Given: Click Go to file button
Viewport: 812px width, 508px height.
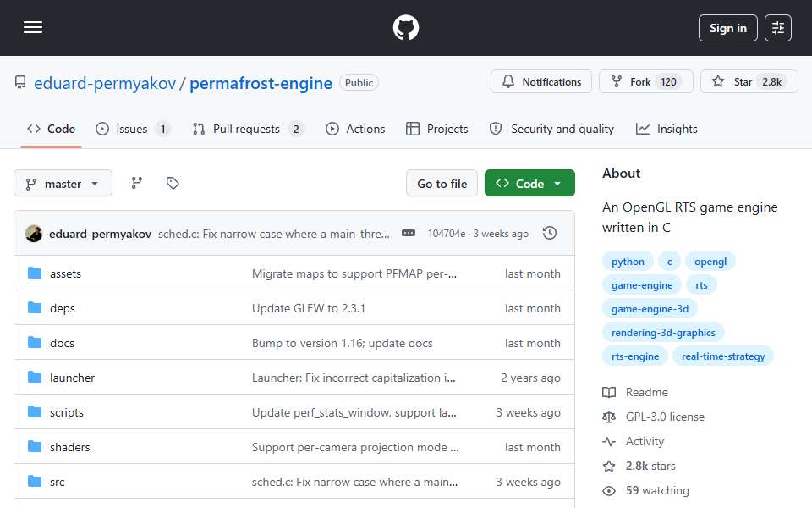Looking at the screenshot, I should (442, 184).
